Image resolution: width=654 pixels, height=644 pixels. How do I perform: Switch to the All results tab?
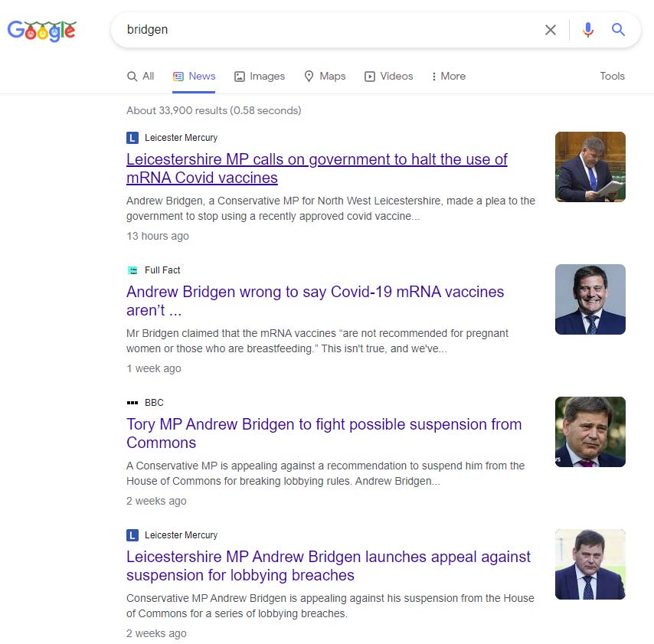pos(141,77)
